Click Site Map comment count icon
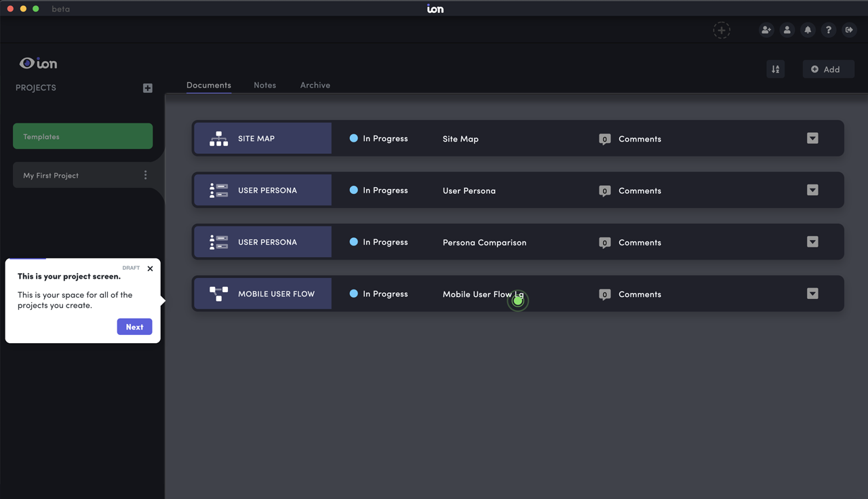The height and width of the screenshot is (499, 868). (605, 139)
